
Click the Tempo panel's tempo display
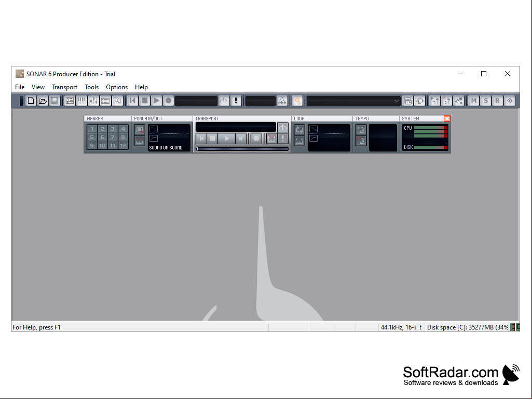click(383, 137)
